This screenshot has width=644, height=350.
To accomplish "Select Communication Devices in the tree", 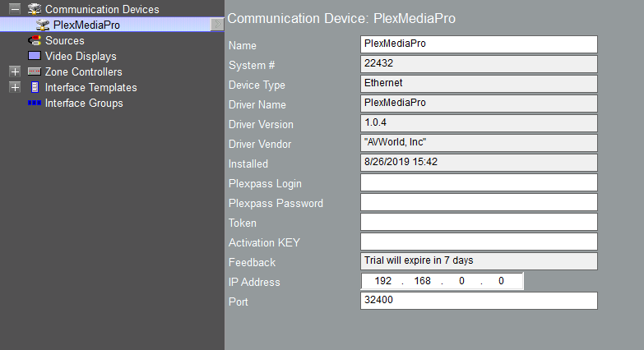I will click(x=102, y=9).
